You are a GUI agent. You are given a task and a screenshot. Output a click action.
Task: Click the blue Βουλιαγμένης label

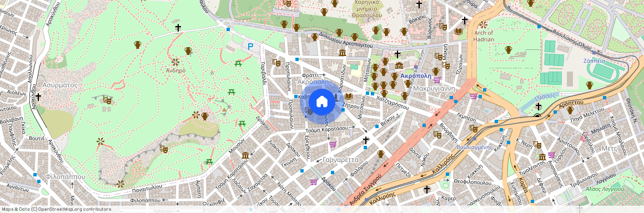click(474, 147)
